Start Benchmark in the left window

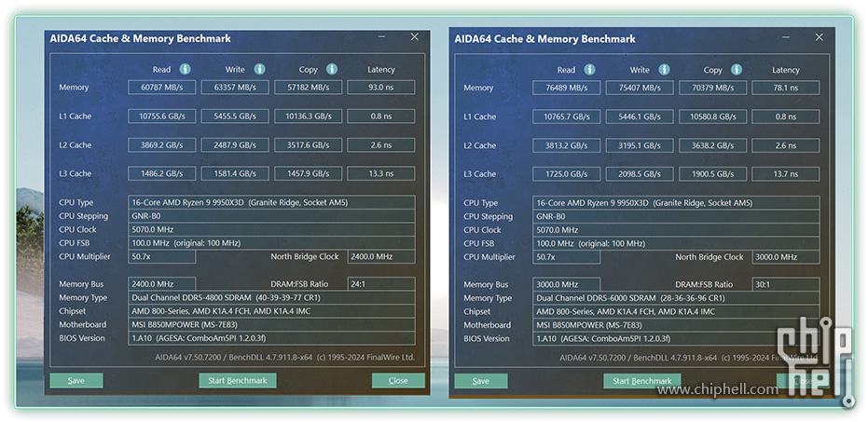coord(238,380)
